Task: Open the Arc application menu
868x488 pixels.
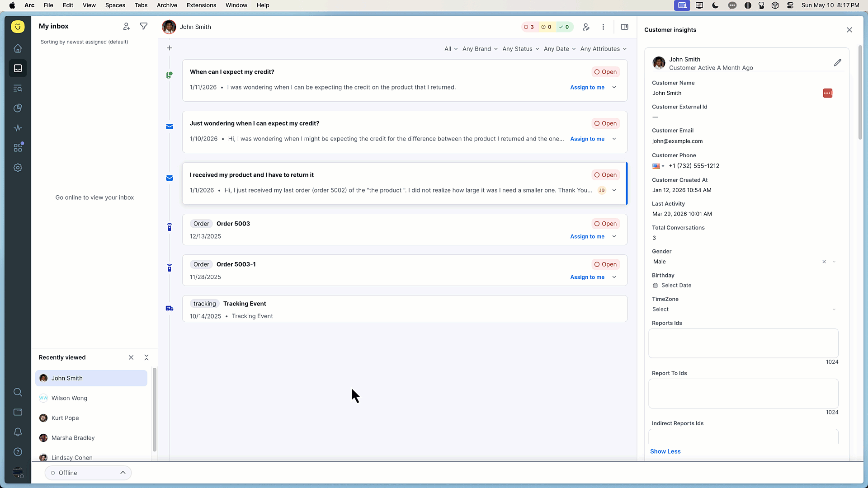Action: click(x=29, y=5)
